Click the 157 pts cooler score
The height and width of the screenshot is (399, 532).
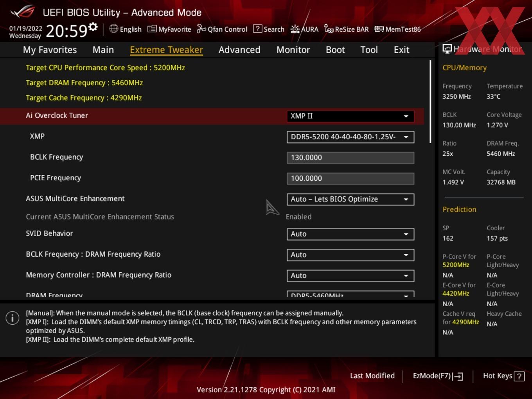tap(497, 238)
